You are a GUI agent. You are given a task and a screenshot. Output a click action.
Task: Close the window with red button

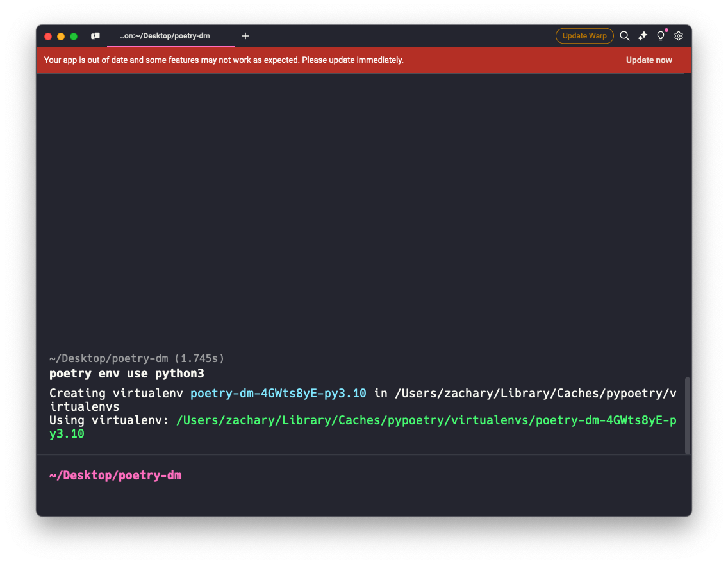[48, 36]
